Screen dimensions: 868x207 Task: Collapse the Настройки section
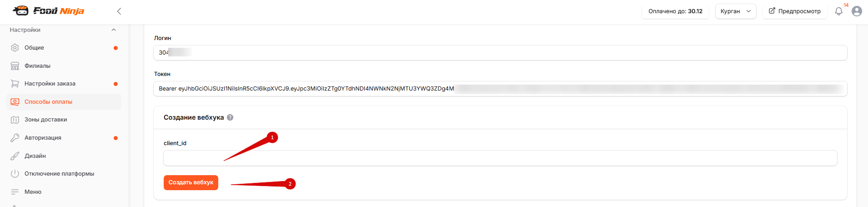pyautogui.click(x=114, y=30)
